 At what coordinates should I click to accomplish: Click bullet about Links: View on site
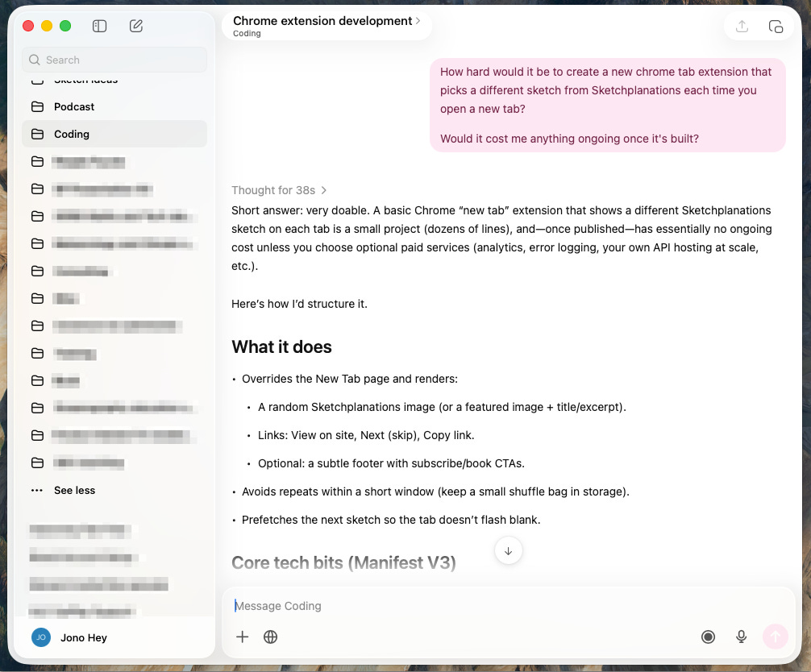pos(366,435)
